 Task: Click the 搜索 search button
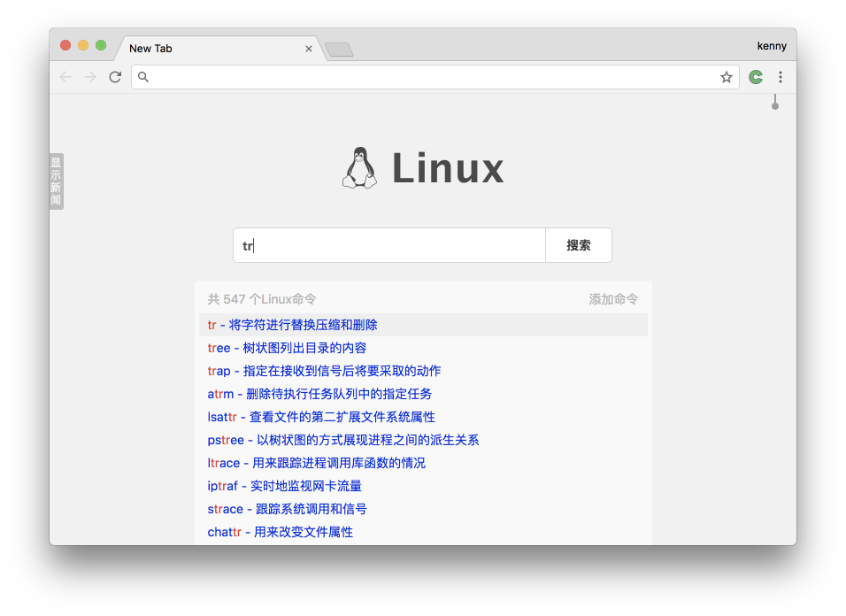[579, 245]
